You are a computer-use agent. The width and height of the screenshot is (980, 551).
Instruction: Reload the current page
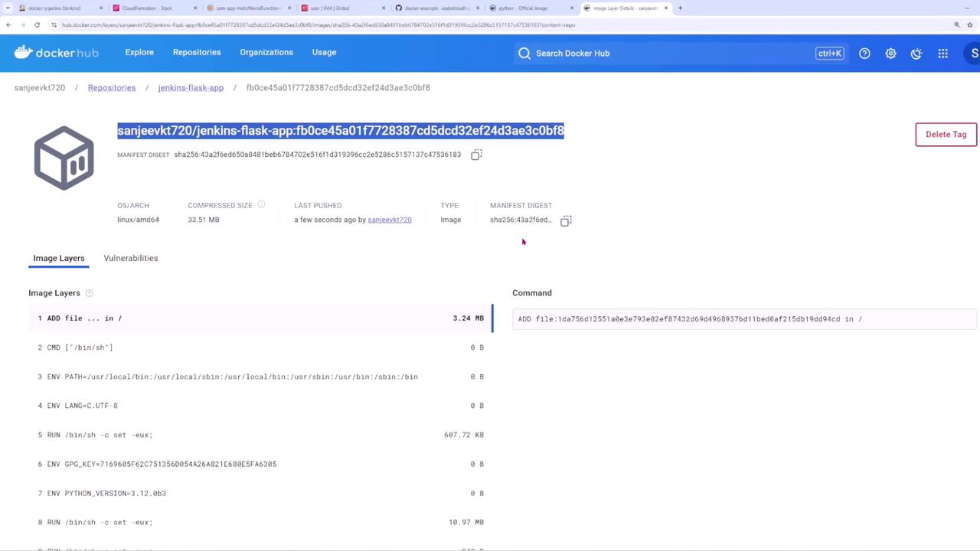(x=37, y=24)
